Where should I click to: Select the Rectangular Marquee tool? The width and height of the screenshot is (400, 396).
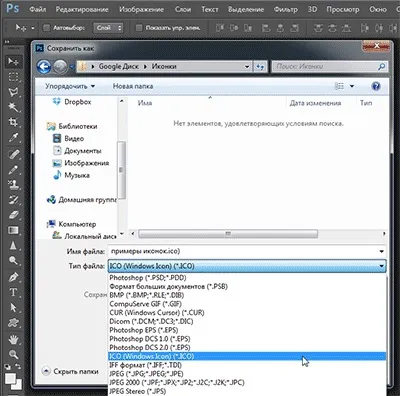13,77
